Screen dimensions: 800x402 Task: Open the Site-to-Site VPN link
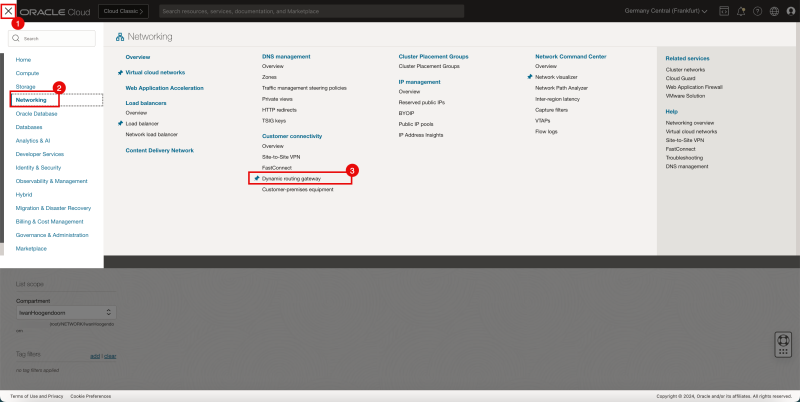click(x=281, y=157)
